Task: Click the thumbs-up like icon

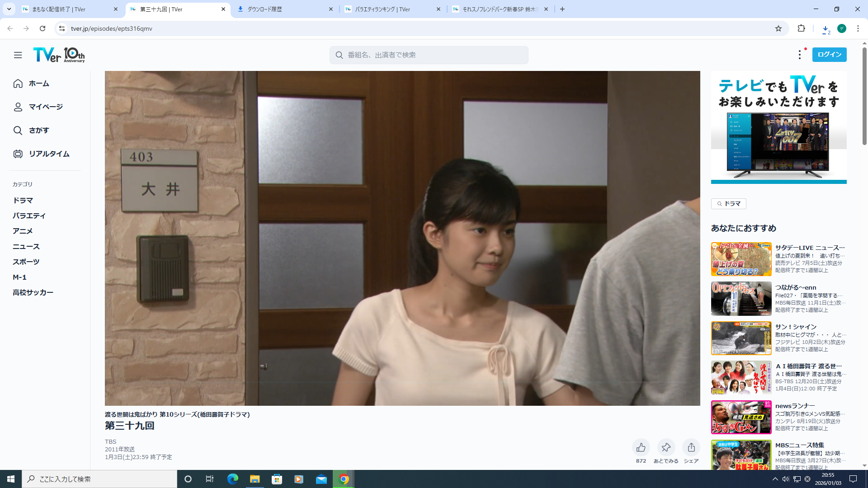Action: tap(641, 447)
